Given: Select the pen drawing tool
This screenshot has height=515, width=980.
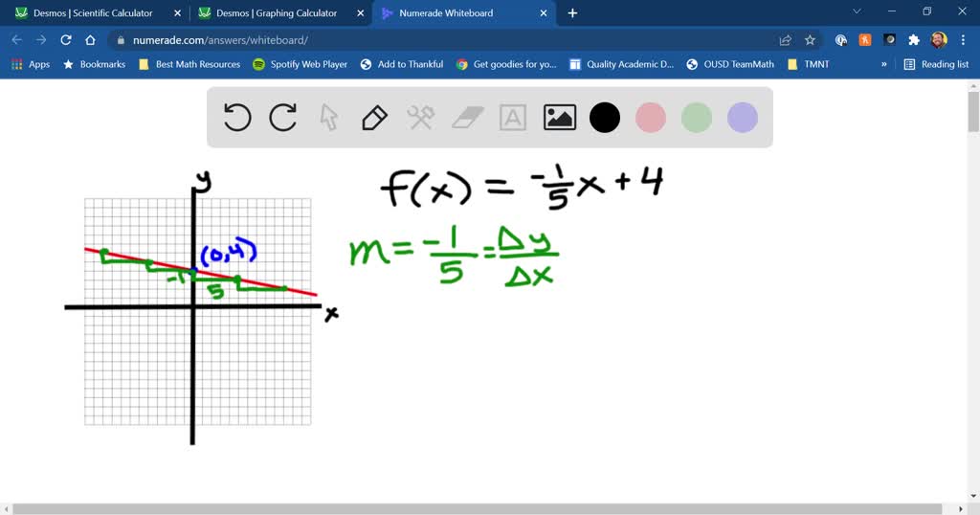Looking at the screenshot, I should tap(374, 118).
